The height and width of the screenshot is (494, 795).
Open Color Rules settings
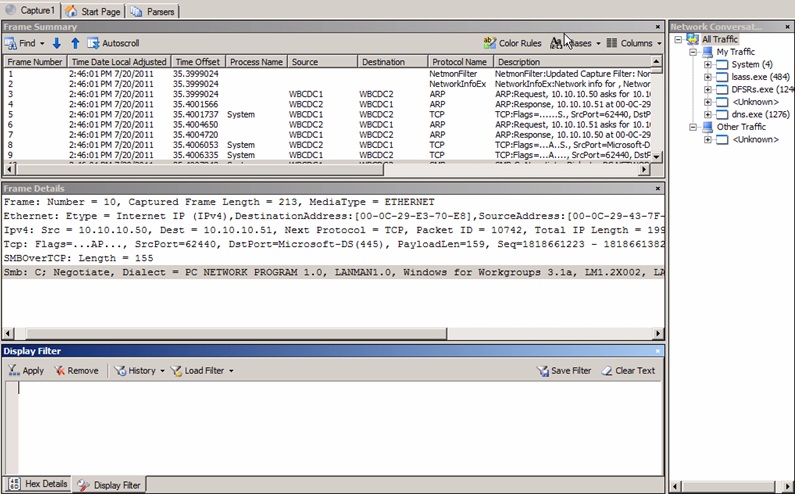tap(513, 43)
